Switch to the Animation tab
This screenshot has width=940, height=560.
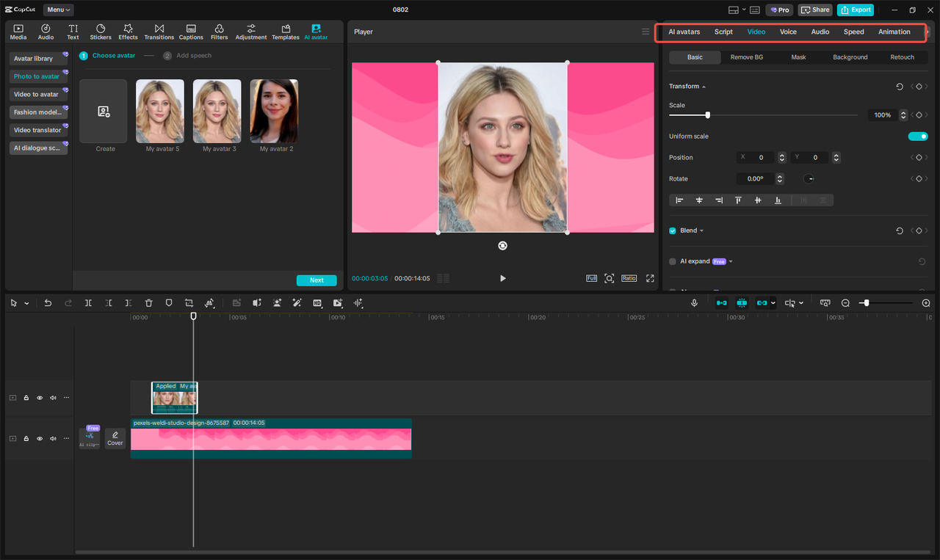pyautogui.click(x=894, y=32)
